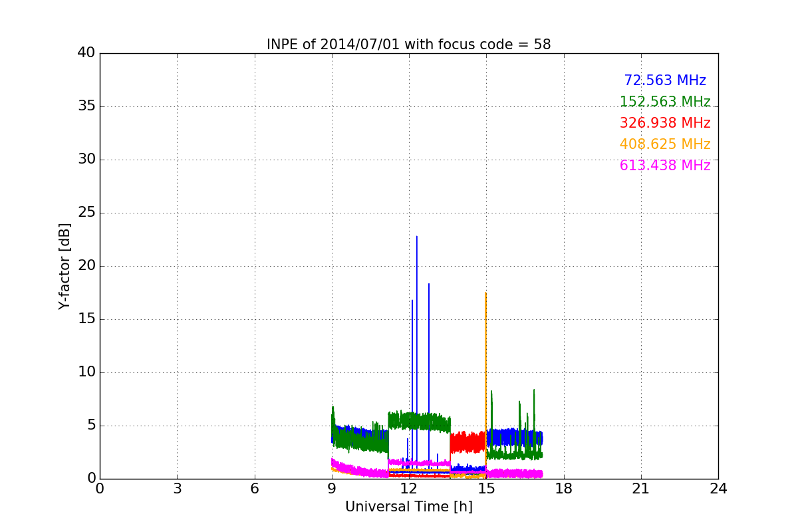
Task: Click the 'Universal Time [h]' axis label
Action: [x=408, y=507]
